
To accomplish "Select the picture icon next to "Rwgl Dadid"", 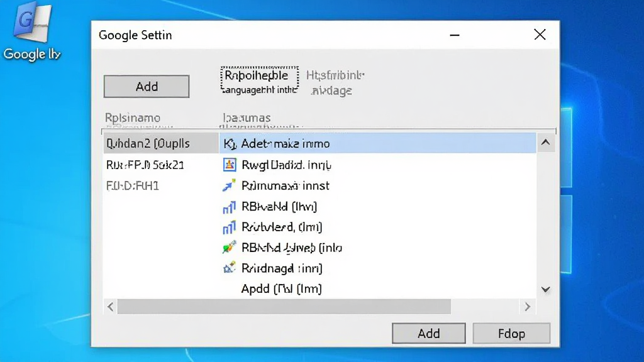I will [x=229, y=165].
